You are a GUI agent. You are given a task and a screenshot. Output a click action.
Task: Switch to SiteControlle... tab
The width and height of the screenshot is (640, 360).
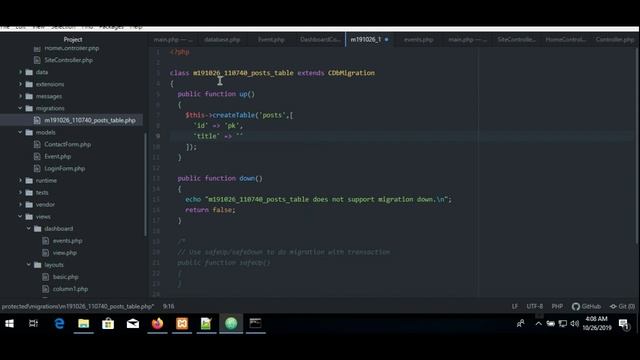(516, 40)
